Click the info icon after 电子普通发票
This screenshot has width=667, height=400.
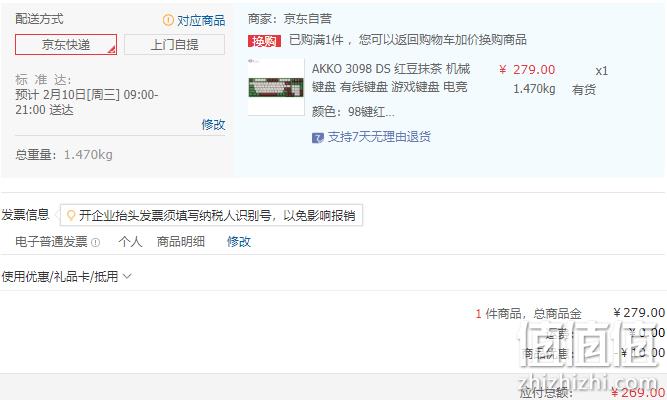coord(96,243)
